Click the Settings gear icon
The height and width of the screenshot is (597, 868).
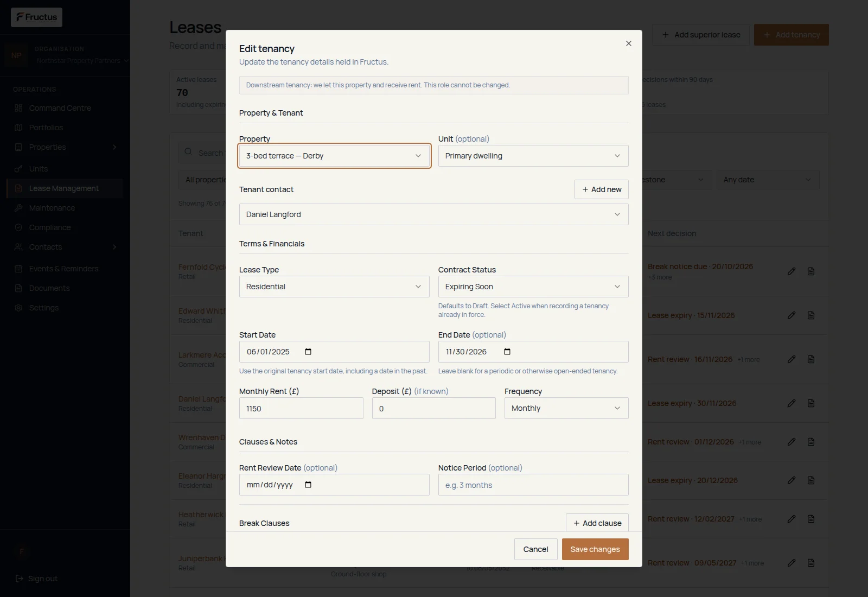click(18, 308)
